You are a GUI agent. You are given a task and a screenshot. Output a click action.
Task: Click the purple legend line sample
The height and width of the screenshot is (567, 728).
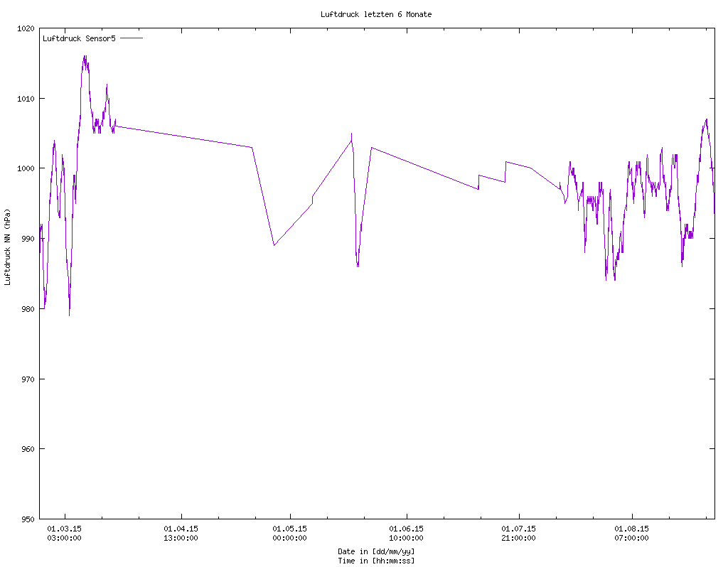(x=132, y=38)
